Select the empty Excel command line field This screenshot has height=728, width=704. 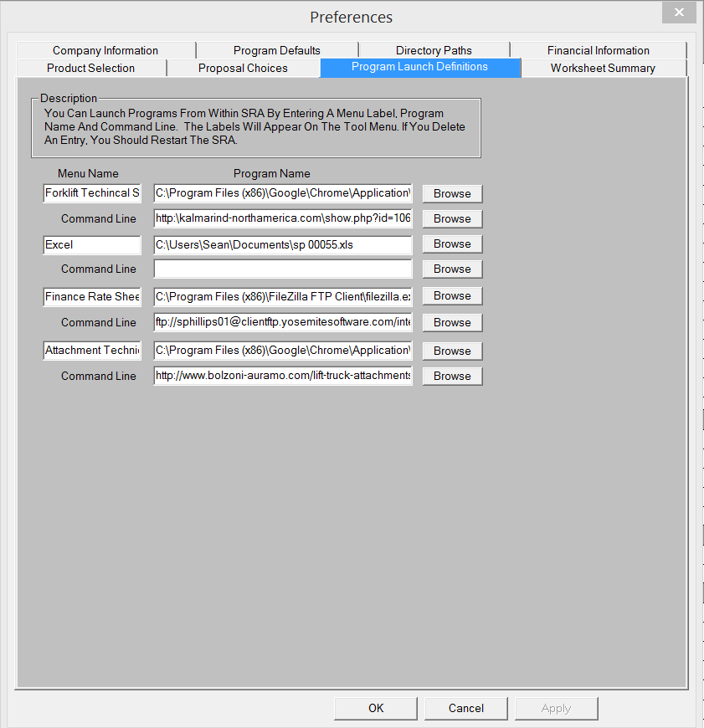tap(282, 269)
